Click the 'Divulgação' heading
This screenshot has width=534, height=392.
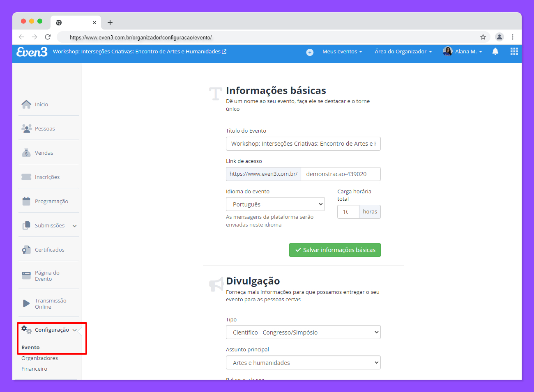pos(253,281)
